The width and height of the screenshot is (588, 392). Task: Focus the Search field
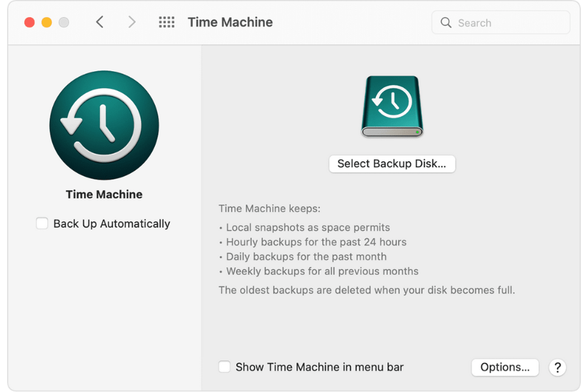[x=500, y=22]
